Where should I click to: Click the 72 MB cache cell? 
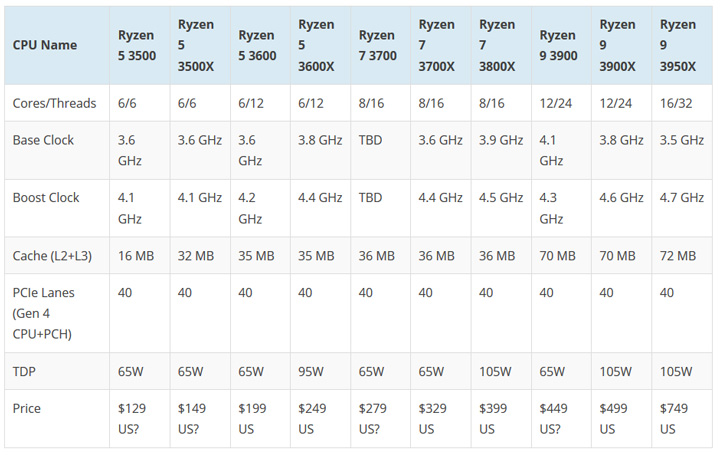[682, 255]
